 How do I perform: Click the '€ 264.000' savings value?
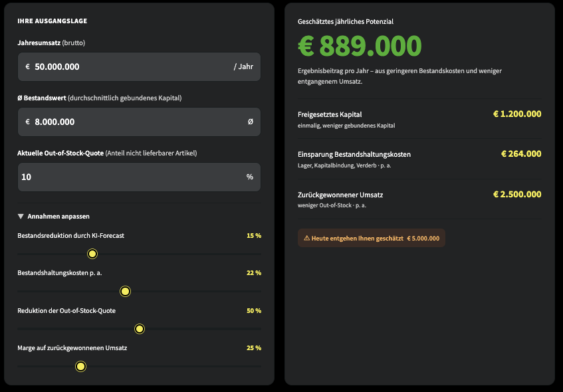point(521,154)
